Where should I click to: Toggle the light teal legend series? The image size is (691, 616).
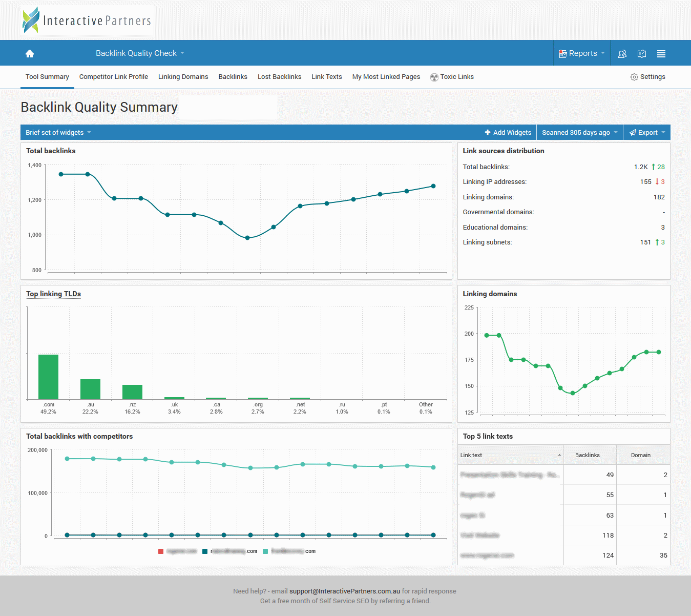(x=265, y=551)
